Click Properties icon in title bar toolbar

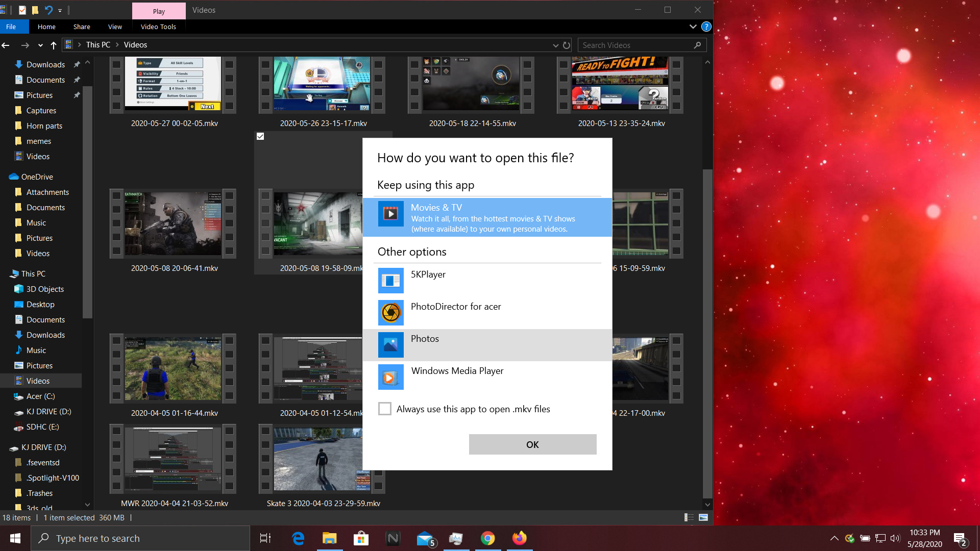coord(22,10)
